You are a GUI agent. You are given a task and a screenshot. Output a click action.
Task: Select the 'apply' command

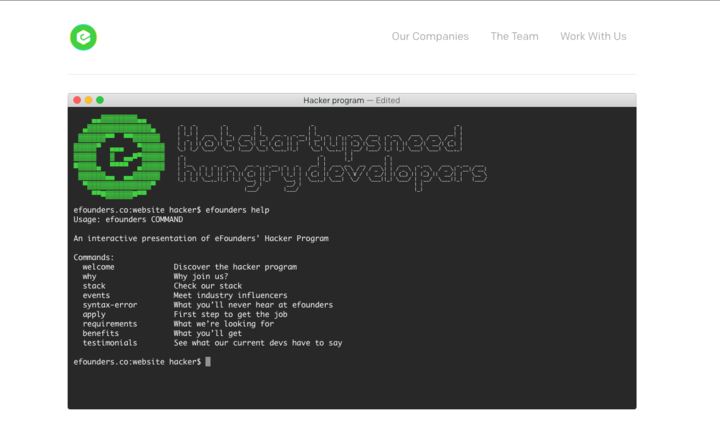pyautogui.click(x=94, y=315)
